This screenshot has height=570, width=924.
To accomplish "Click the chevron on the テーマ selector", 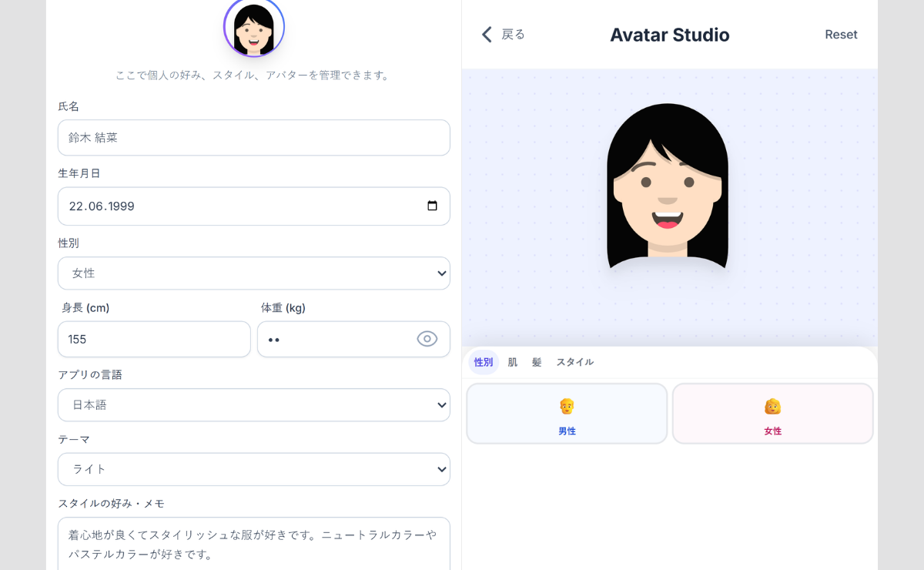I will click(x=441, y=469).
